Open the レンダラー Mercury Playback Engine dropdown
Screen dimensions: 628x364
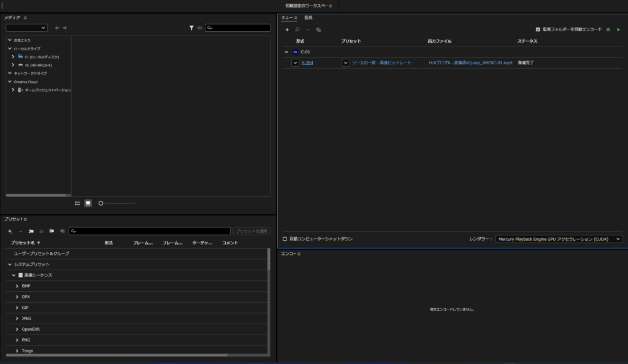click(x=559, y=238)
